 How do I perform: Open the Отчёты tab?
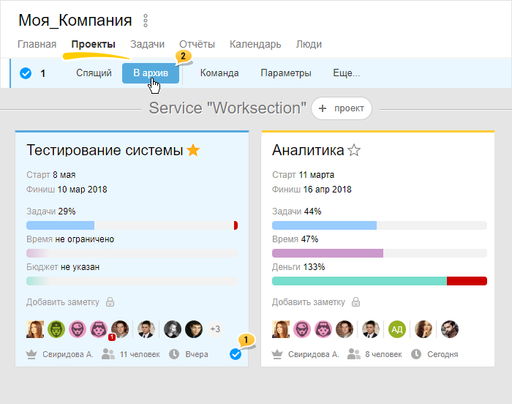click(x=197, y=44)
